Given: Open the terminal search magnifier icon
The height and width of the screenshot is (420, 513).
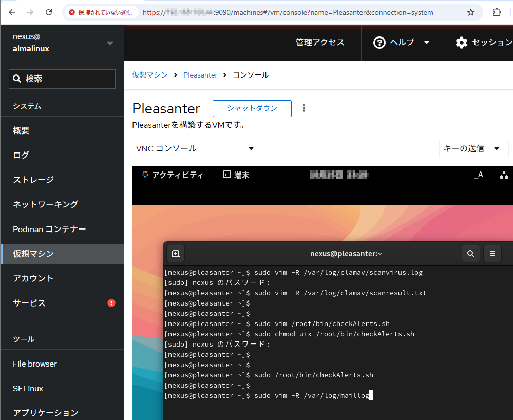Looking at the screenshot, I should pos(471,254).
